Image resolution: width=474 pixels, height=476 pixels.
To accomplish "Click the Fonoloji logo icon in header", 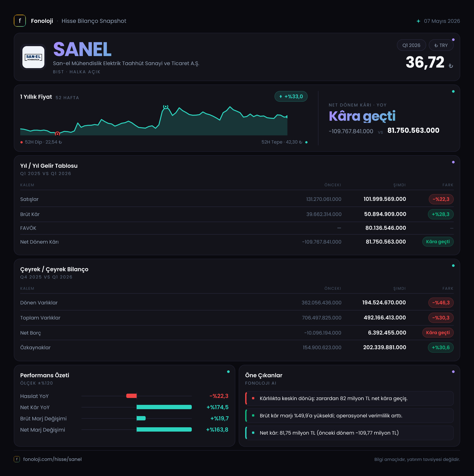I will pyautogui.click(x=20, y=21).
